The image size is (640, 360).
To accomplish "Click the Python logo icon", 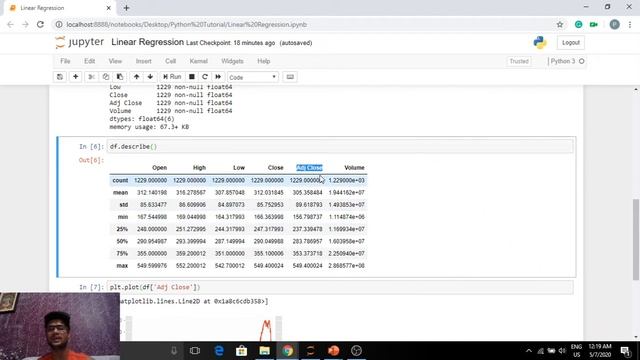I will [x=540, y=42].
